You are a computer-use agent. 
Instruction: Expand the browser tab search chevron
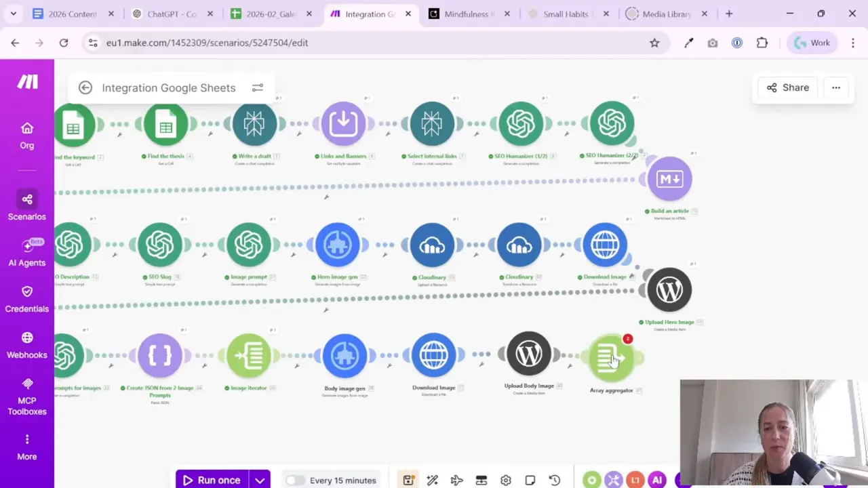click(13, 14)
